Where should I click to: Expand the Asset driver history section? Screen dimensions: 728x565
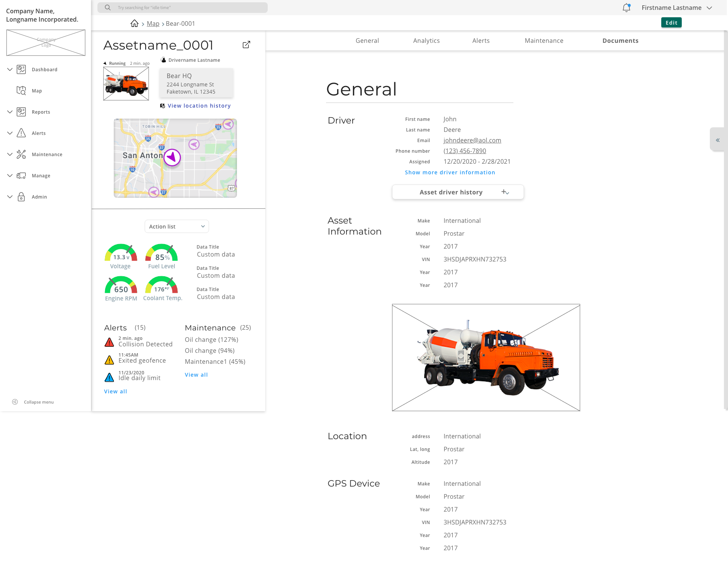pos(458,192)
